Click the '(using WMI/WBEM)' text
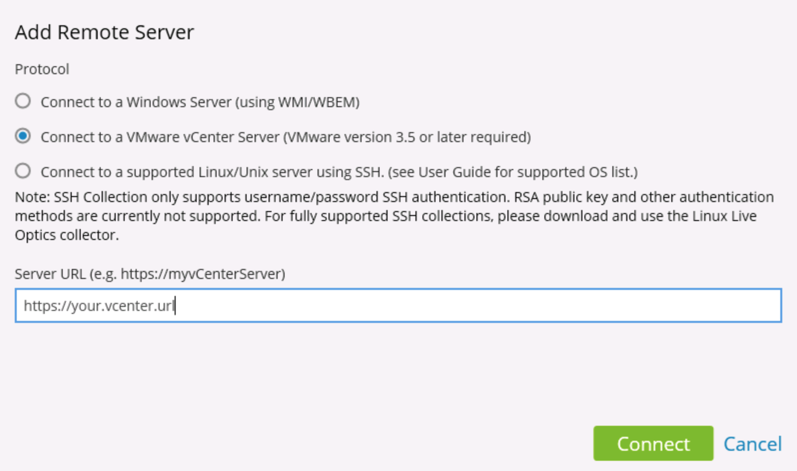 [297, 102]
